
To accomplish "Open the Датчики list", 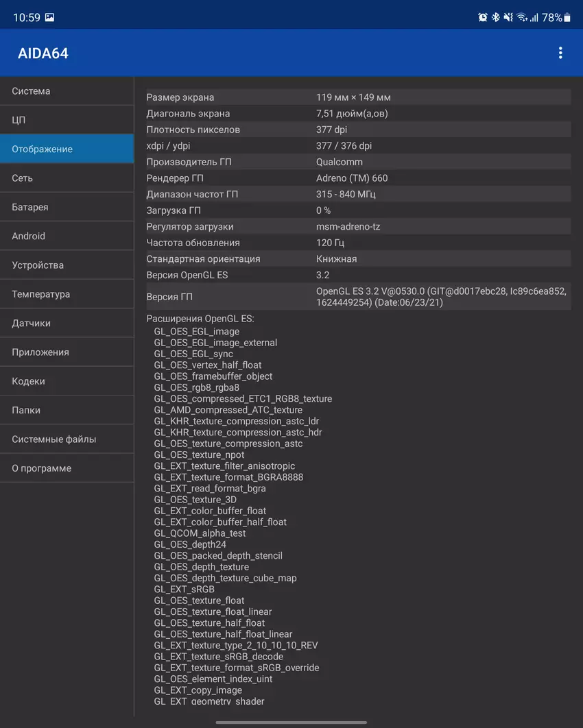I will click(x=67, y=323).
